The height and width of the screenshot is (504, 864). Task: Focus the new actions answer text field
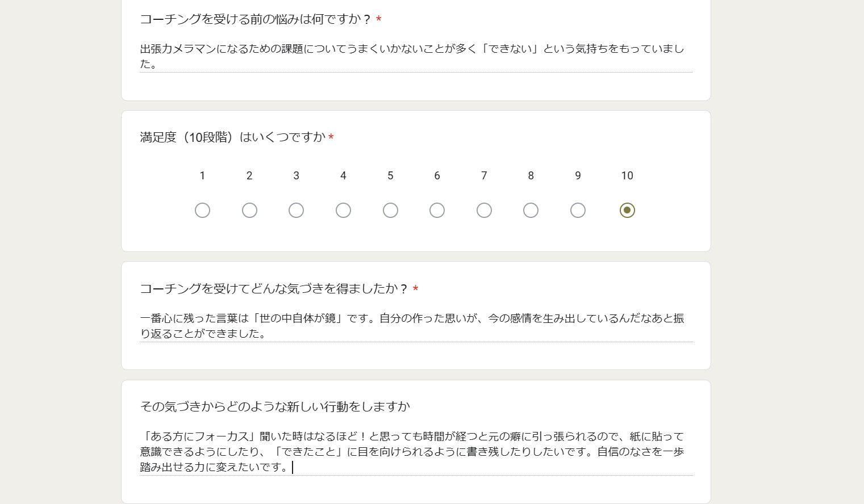pos(416,452)
